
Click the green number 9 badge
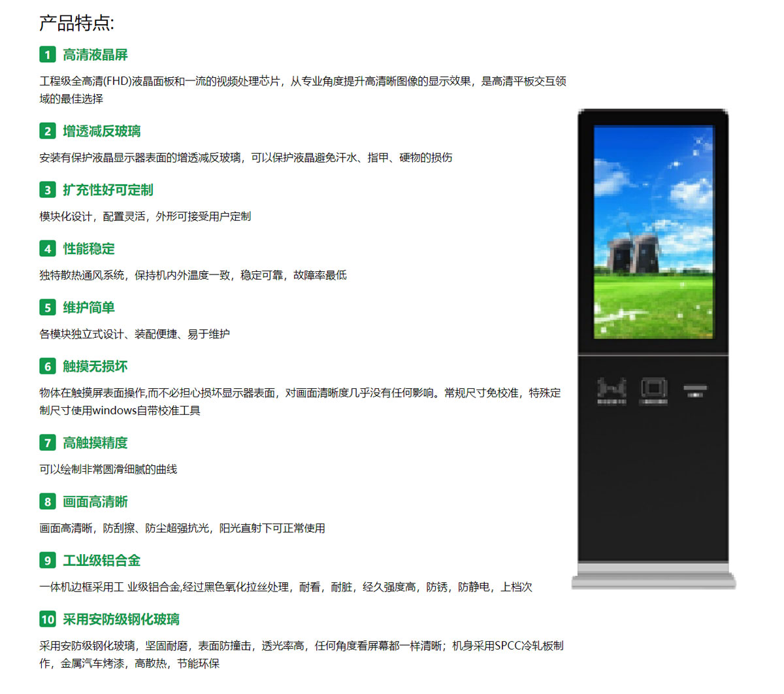(x=47, y=560)
